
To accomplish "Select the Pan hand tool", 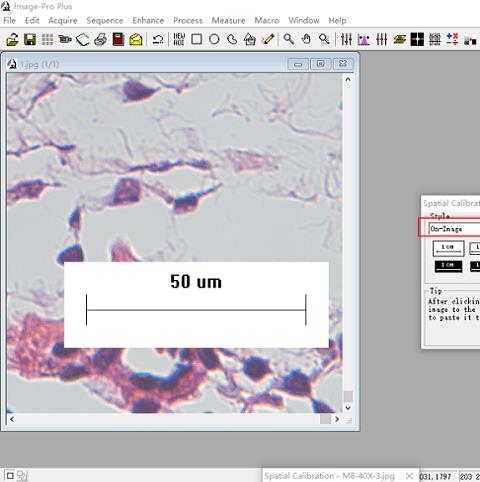I will coord(306,39).
